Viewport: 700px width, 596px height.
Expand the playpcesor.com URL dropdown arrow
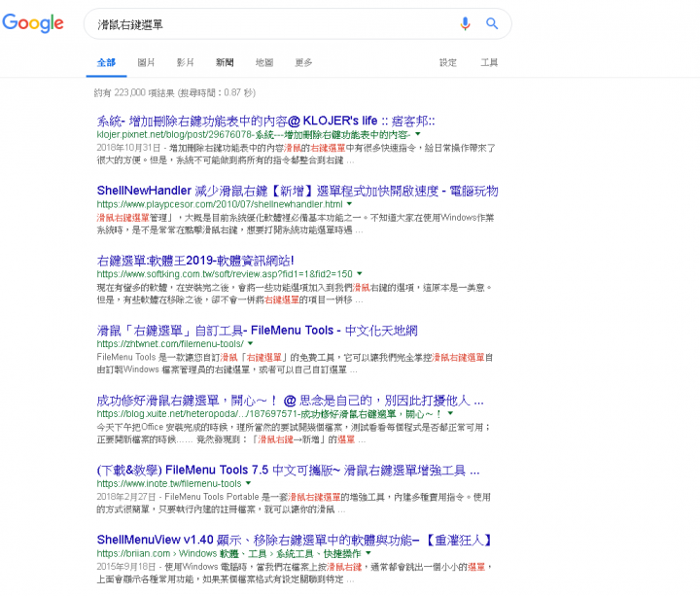click(x=350, y=203)
